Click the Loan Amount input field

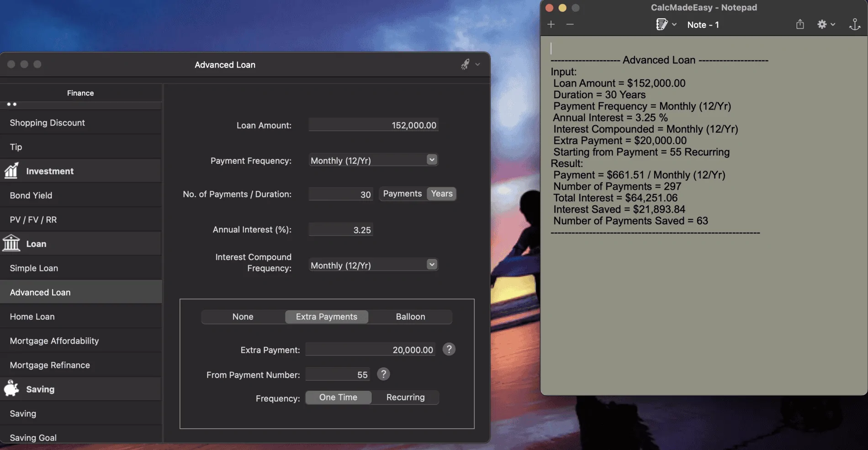[x=373, y=125]
